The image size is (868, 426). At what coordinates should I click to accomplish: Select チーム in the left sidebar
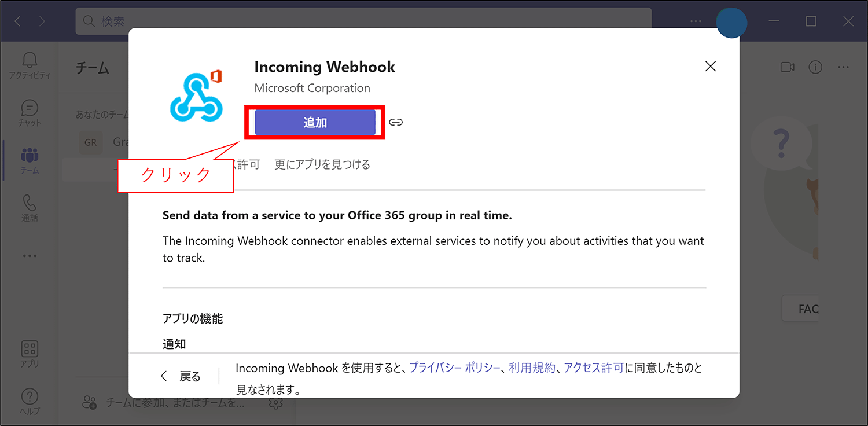point(30,160)
